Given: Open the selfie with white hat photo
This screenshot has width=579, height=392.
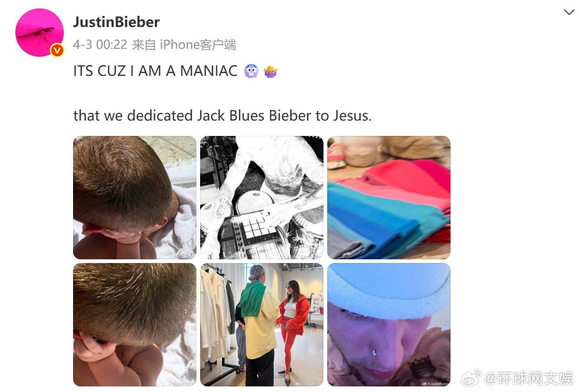Looking at the screenshot, I should coord(389,324).
